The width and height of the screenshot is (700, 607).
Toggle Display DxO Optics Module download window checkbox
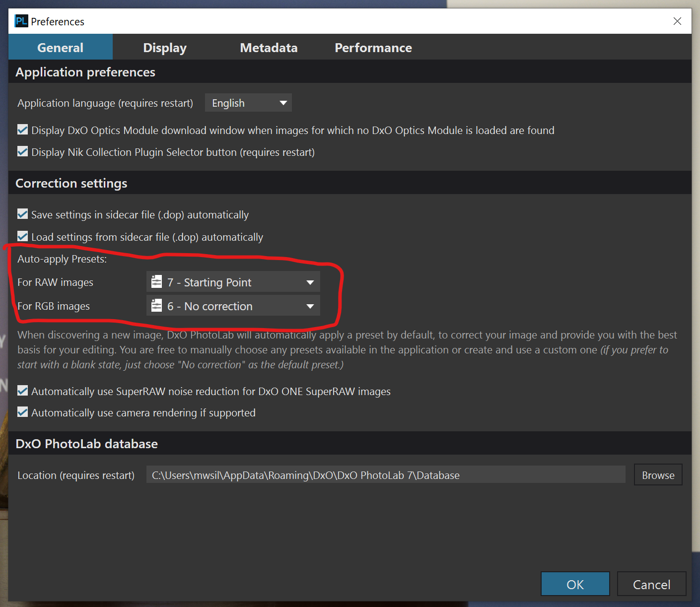22,130
